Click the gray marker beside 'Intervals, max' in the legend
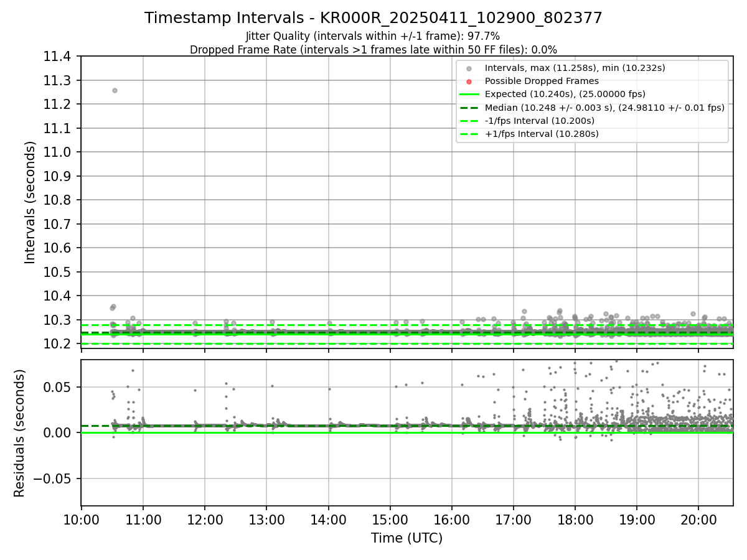747x560 pixels. (x=469, y=68)
